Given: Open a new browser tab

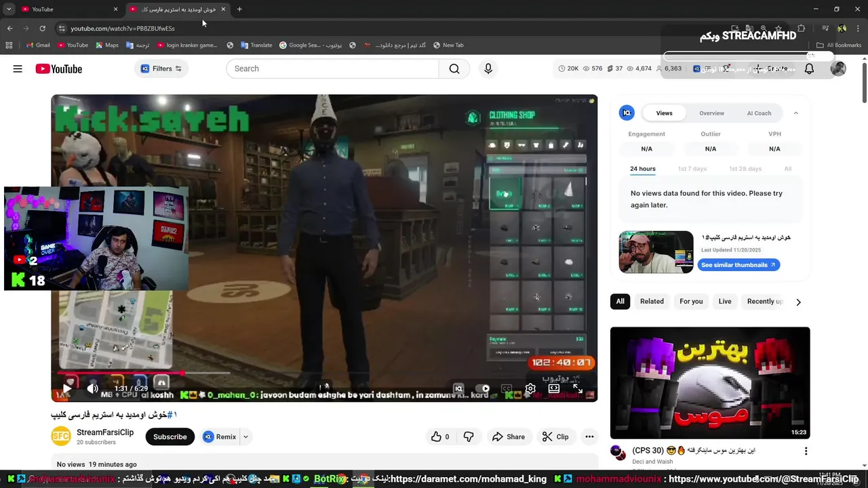Looking at the screenshot, I should (239, 9).
